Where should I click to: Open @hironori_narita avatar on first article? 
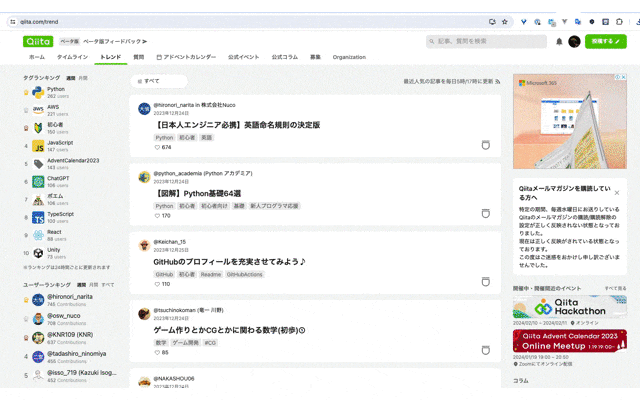(x=144, y=109)
